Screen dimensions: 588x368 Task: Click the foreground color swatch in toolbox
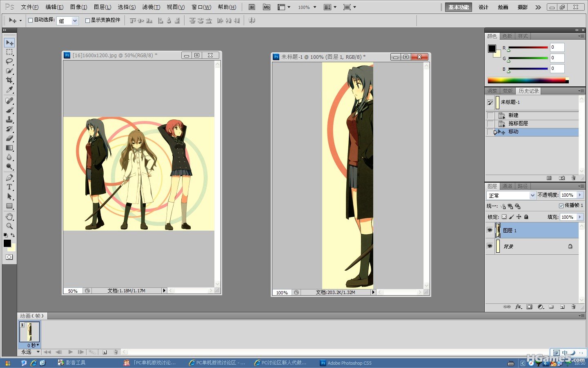(x=7, y=243)
